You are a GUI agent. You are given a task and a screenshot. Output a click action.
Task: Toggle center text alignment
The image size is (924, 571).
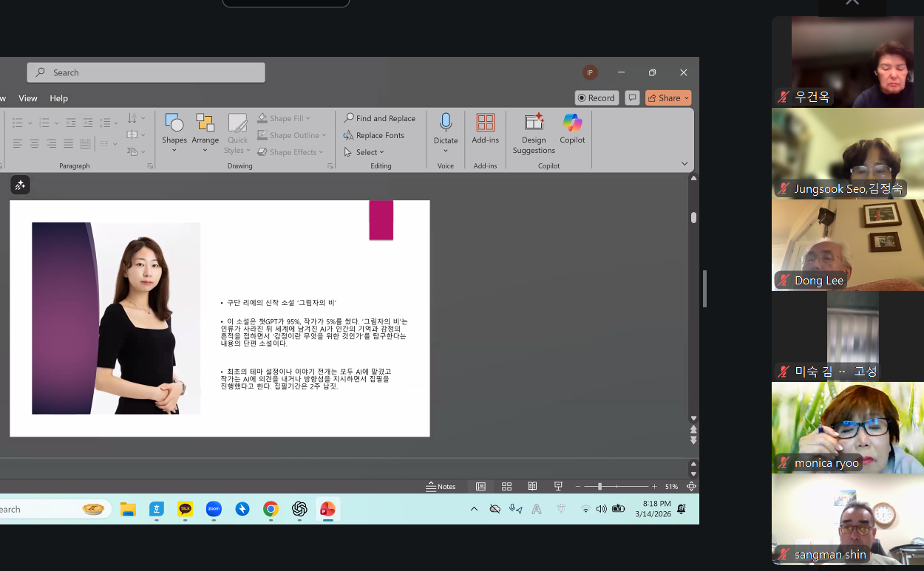coord(35,143)
